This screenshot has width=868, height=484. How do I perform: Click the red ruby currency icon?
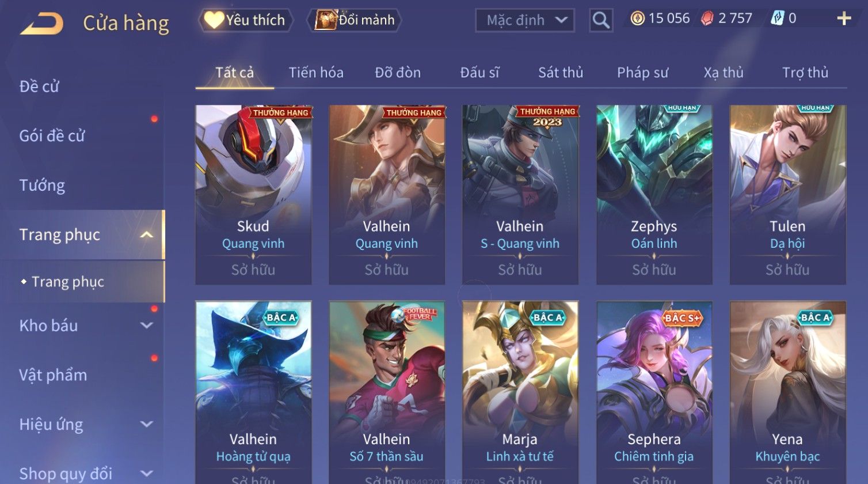(707, 19)
